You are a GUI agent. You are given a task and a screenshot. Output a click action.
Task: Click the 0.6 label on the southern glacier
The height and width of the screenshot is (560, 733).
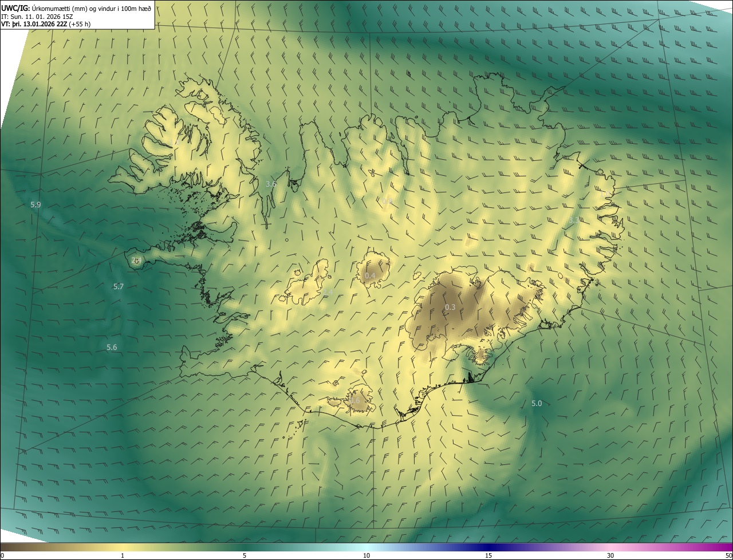pyautogui.click(x=354, y=400)
